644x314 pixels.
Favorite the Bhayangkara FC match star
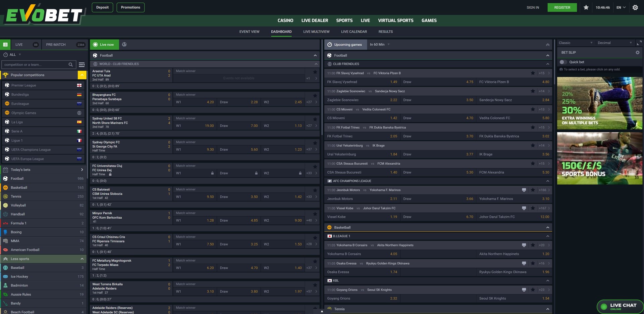click(315, 95)
